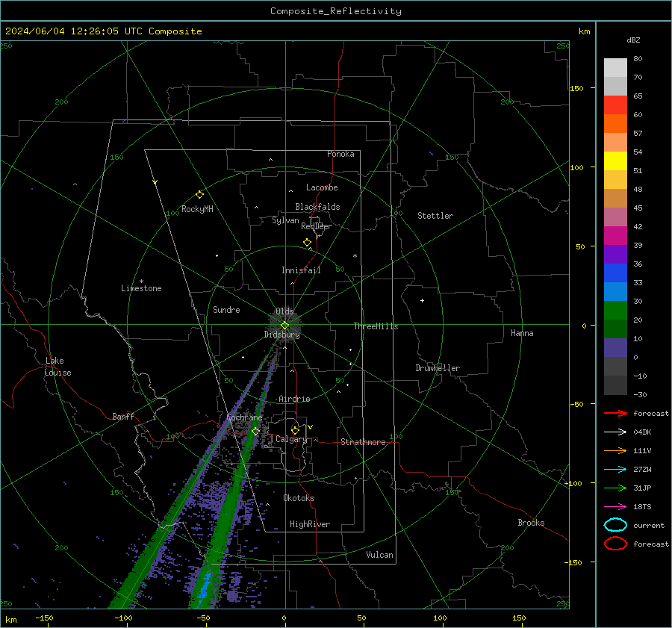Image resolution: width=672 pixels, height=628 pixels.
Task: Click the Blackfalds label
Action: click(317, 207)
